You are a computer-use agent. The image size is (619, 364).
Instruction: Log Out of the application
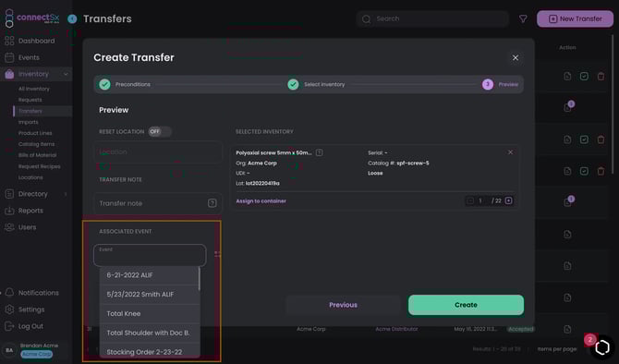(30, 326)
